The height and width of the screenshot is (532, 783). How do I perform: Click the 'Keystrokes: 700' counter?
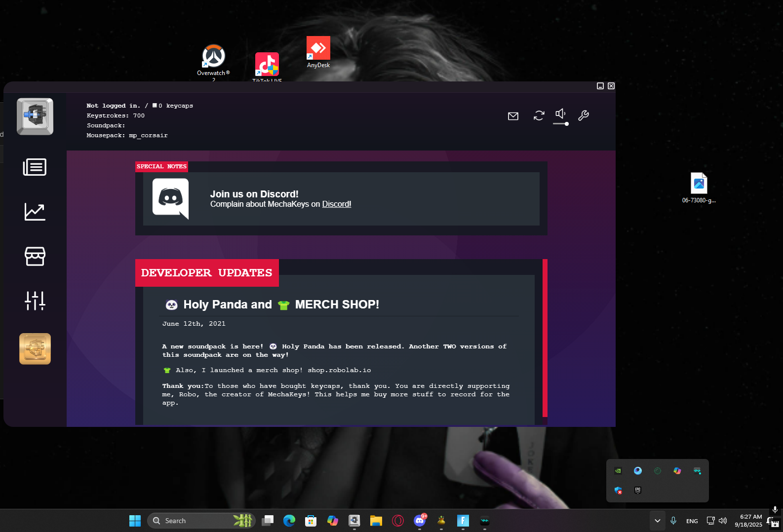coord(116,115)
